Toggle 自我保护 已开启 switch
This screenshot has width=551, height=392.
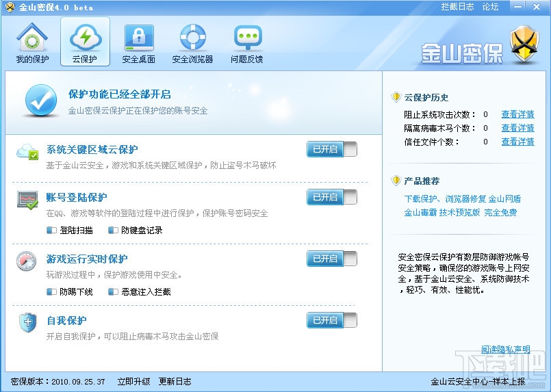332,320
